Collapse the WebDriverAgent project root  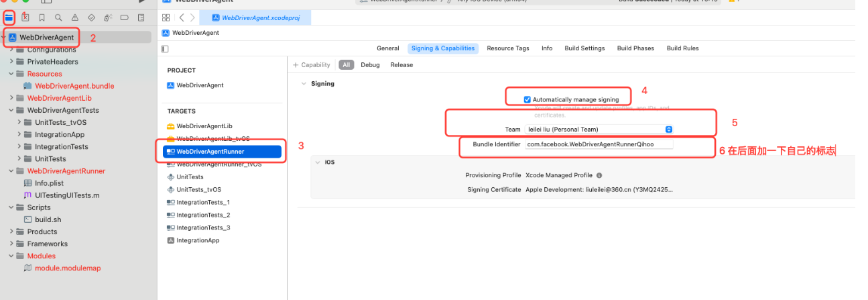[4, 38]
